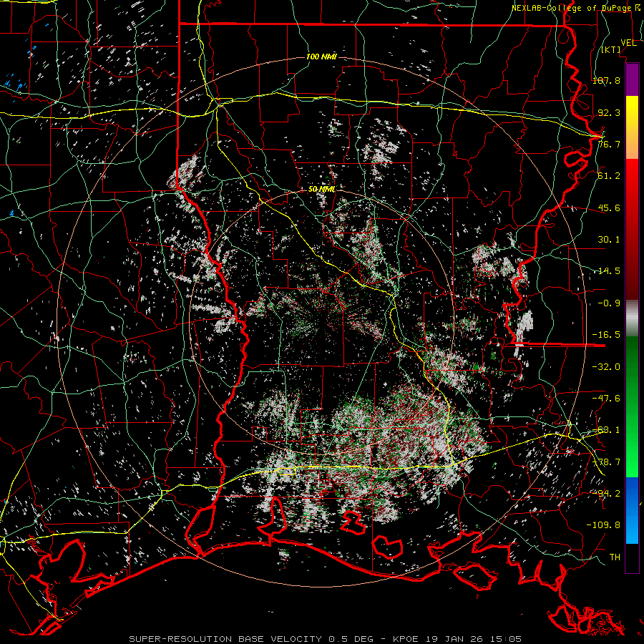
Task: Select the -47.6 velocity scale value
Action: point(606,399)
